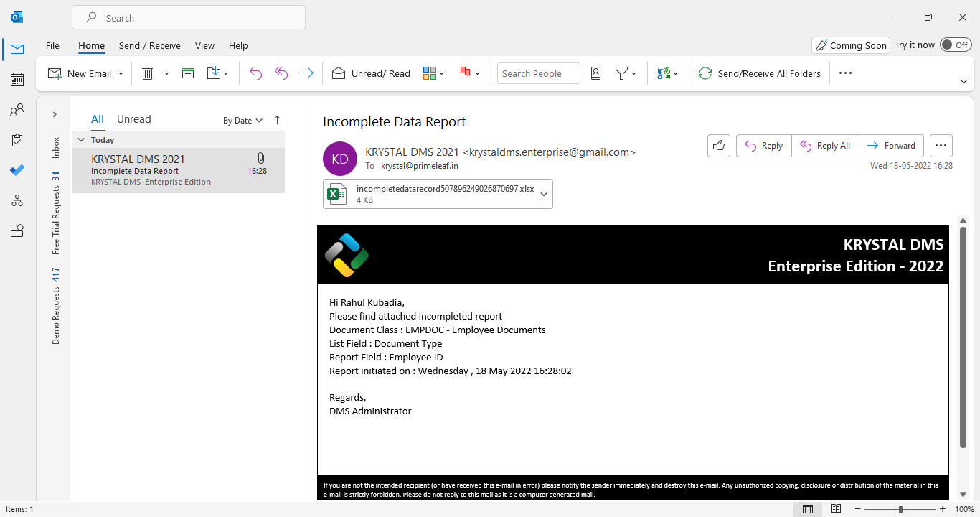Switch to the View ribbon tab
Screen dimensions: 980x517
204,45
